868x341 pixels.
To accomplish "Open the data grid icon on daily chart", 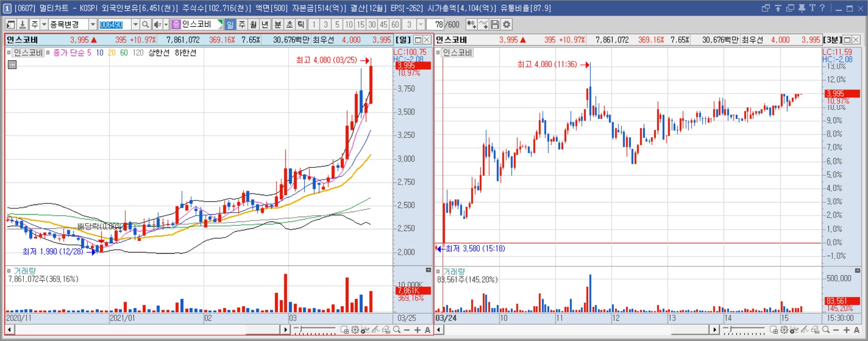I will 12,64.
